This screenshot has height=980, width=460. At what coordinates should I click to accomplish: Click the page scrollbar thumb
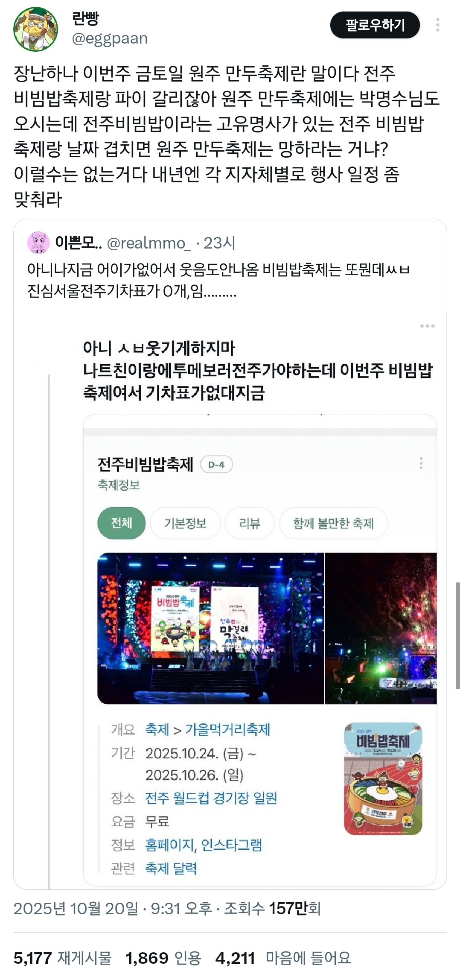point(457,635)
